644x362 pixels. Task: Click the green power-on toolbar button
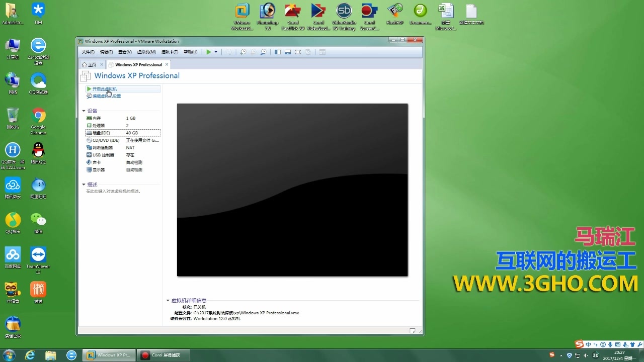pos(209,52)
